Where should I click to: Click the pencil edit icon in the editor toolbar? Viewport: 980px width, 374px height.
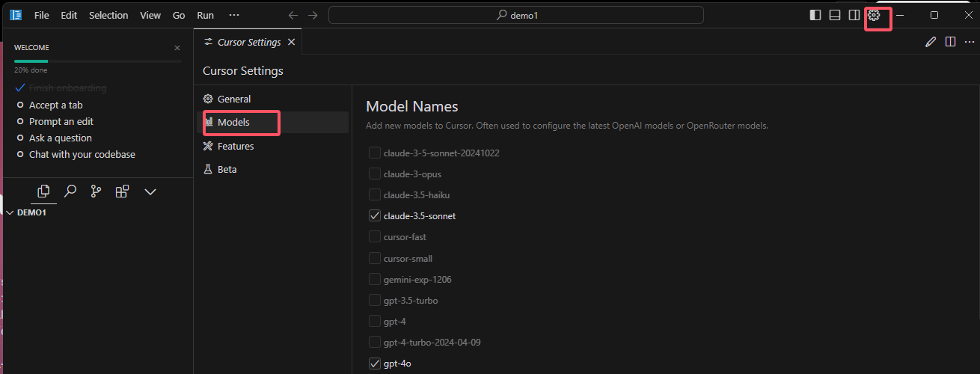tap(931, 42)
